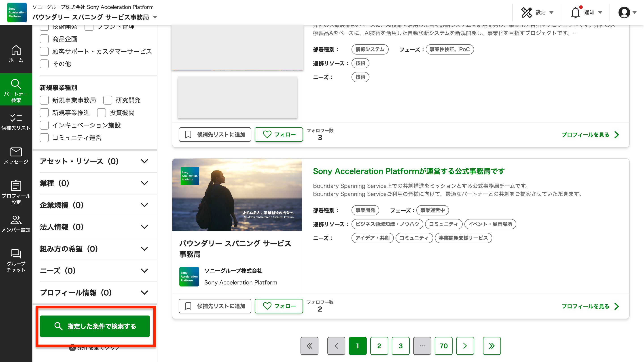644x362 pixels.
Task: Check the 研究開発 checkbox
Action: pos(108,100)
